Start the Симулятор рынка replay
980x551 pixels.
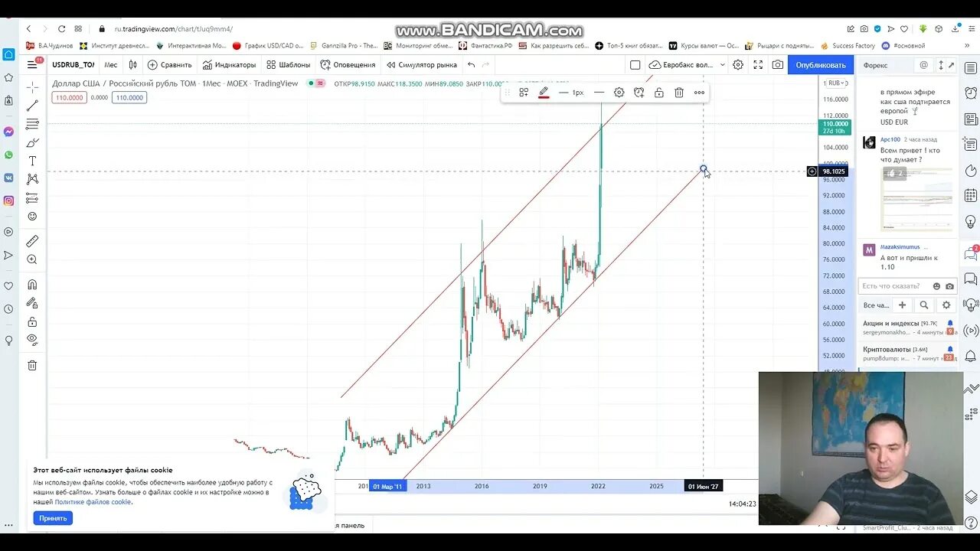422,64
